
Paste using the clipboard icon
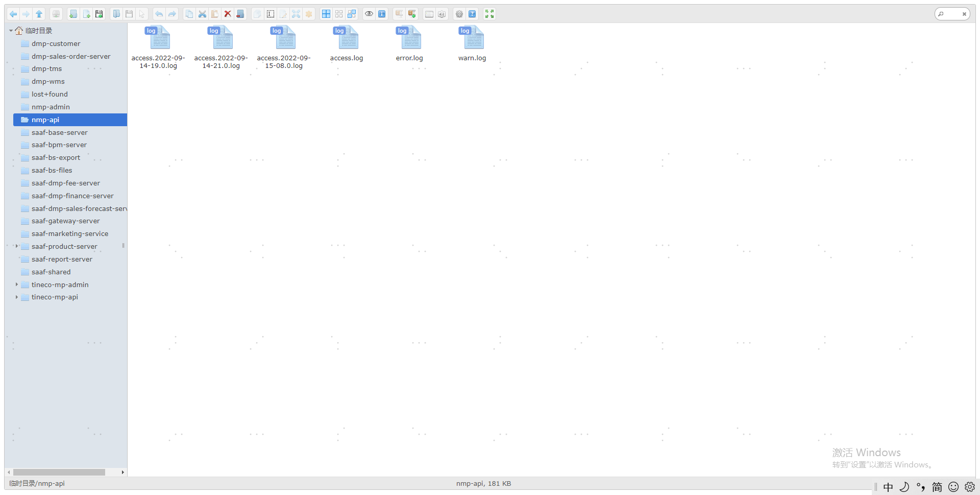[215, 14]
